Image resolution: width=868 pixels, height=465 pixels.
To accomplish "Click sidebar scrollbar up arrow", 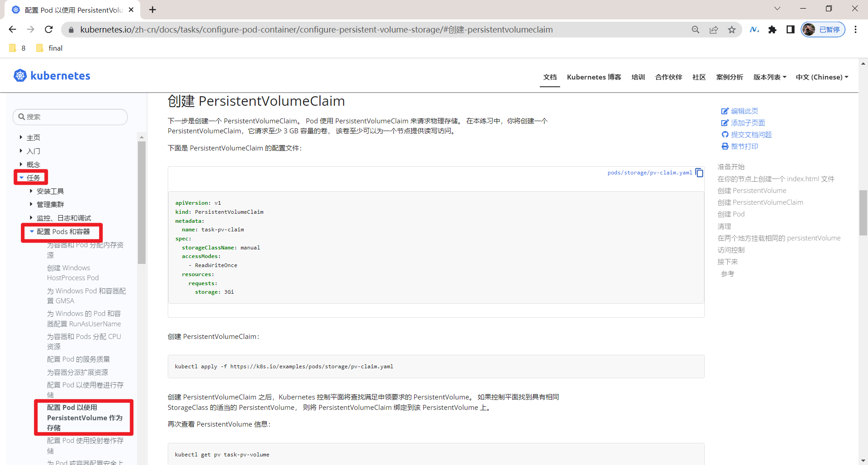I will pos(142,137).
